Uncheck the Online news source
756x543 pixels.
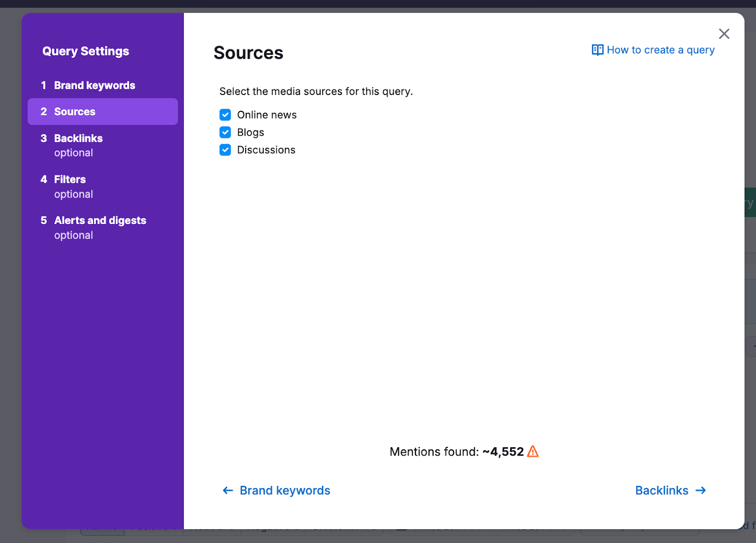[225, 114]
